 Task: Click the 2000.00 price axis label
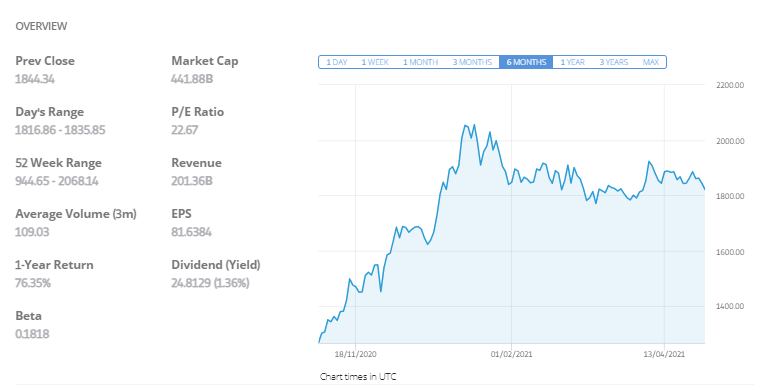coord(730,141)
